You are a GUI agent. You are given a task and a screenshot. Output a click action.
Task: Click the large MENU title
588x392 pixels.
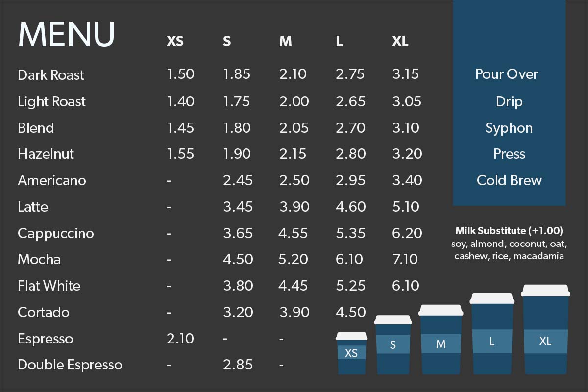click(66, 34)
